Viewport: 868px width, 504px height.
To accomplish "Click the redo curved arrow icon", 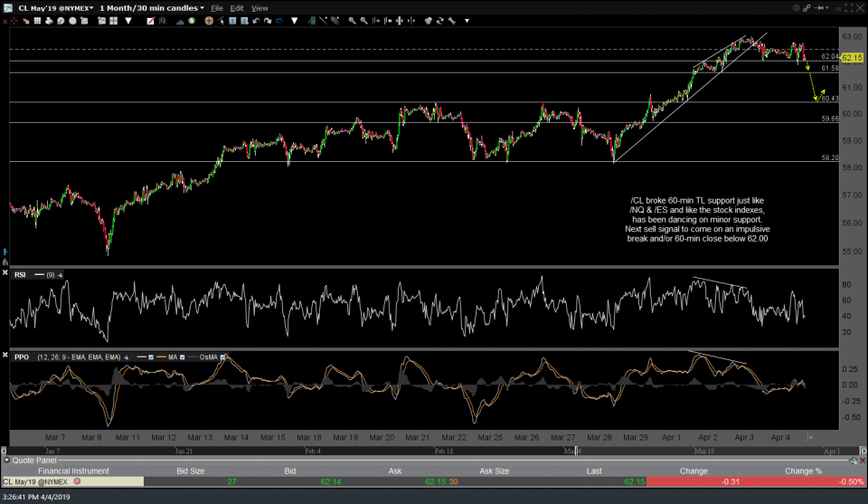I will (x=268, y=21).
